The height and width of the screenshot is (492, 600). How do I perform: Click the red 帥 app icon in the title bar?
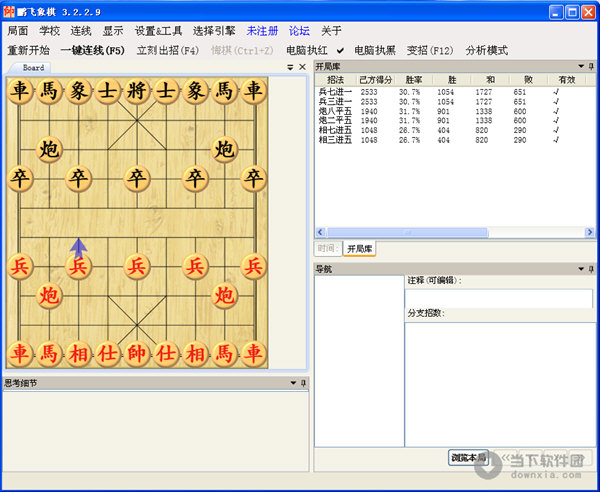coord(8,12)
